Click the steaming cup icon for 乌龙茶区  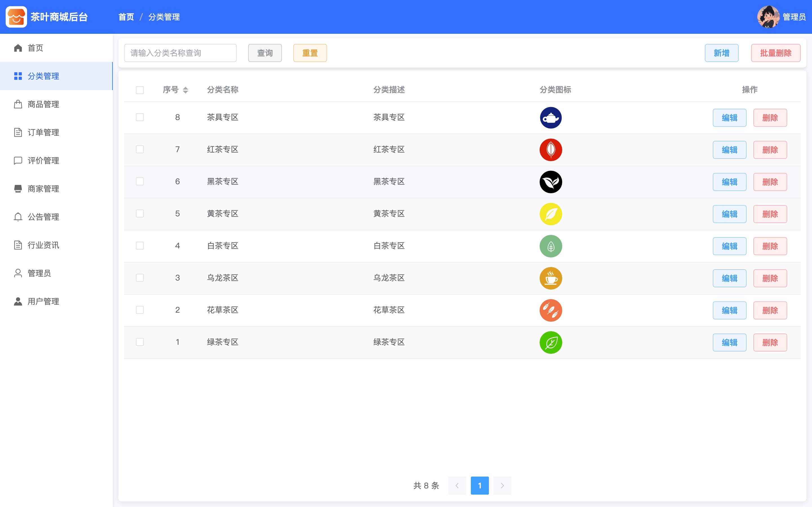coord(551,278)
